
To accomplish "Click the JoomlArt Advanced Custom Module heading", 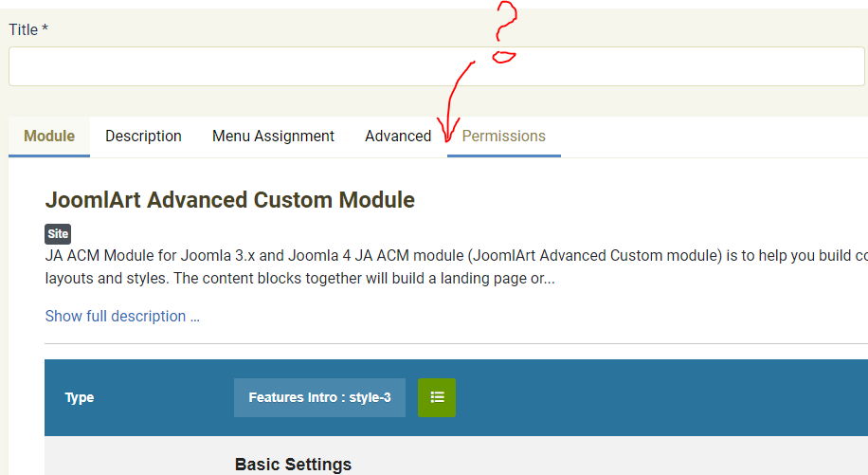I will click(x=229, y=200).
